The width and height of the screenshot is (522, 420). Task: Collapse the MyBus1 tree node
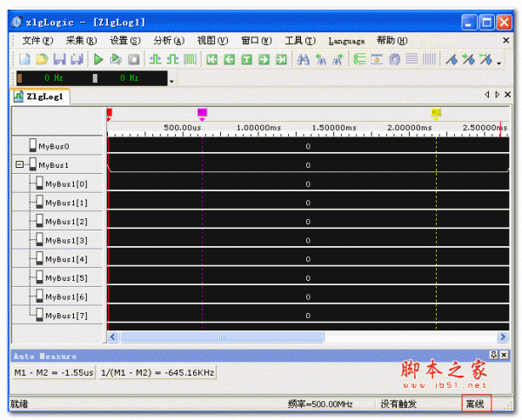coord(19,164)
